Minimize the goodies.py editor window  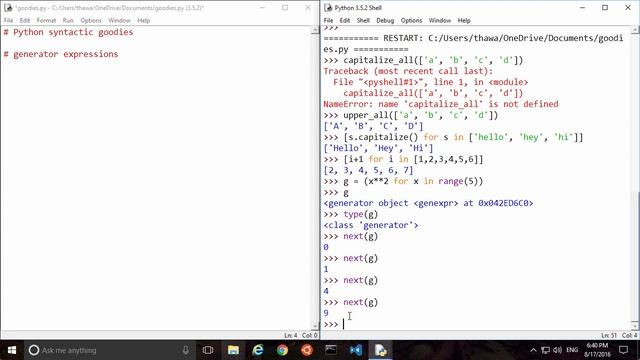[262, 8]
